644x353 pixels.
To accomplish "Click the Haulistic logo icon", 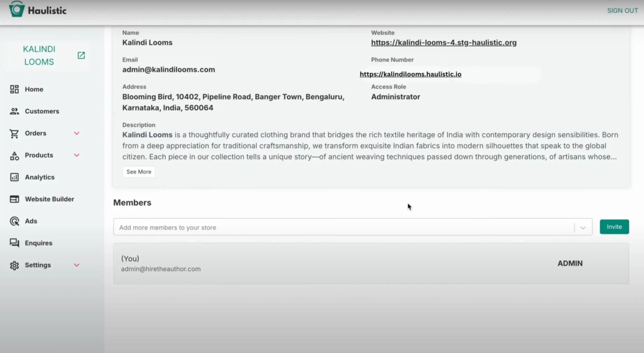I will coord(16,9).
